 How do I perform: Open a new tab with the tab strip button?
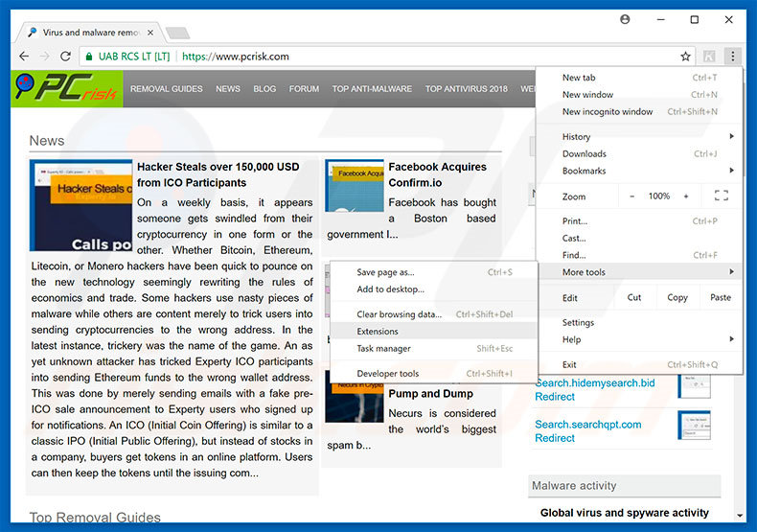coord(177,33)
